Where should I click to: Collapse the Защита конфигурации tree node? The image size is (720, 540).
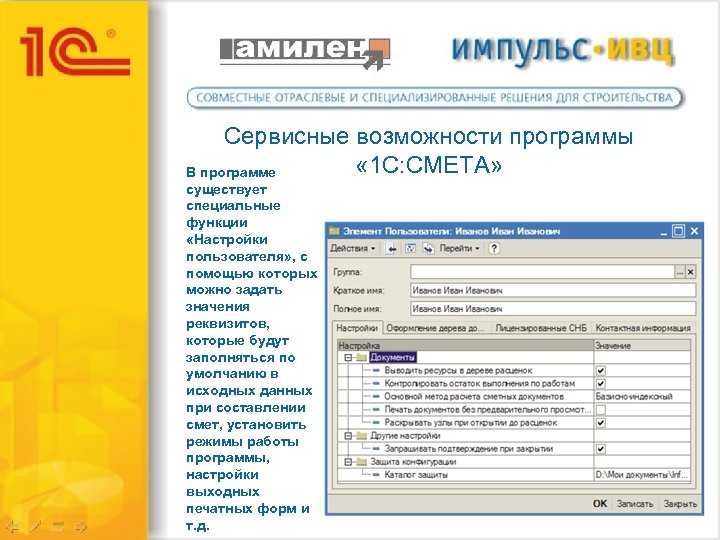click(x=349, y=462)
